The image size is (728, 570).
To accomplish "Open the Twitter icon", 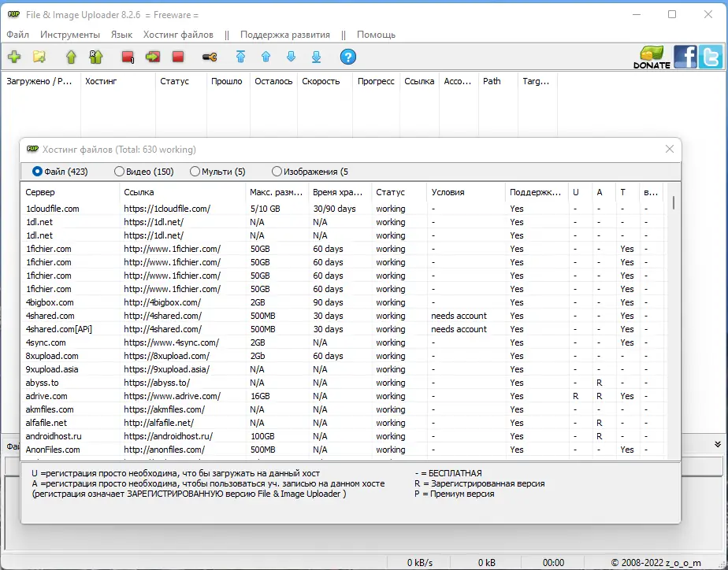I will [711, 57].
